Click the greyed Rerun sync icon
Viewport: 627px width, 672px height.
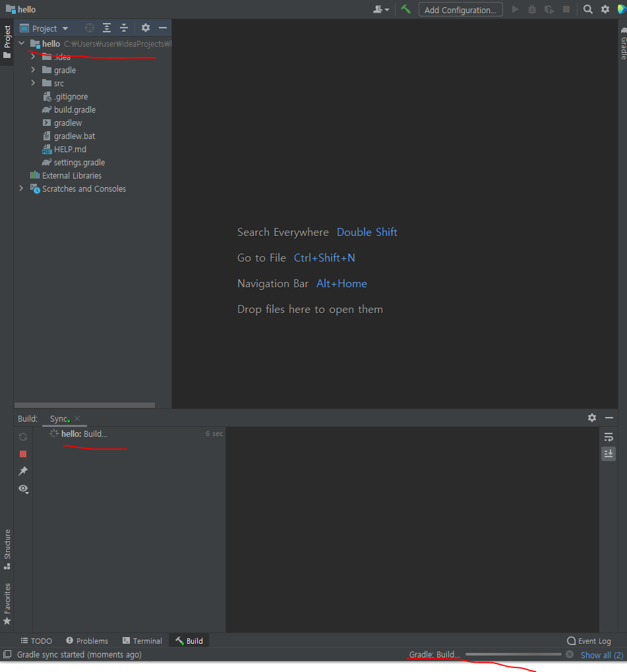pyautogui.click(x=23, y=437)
